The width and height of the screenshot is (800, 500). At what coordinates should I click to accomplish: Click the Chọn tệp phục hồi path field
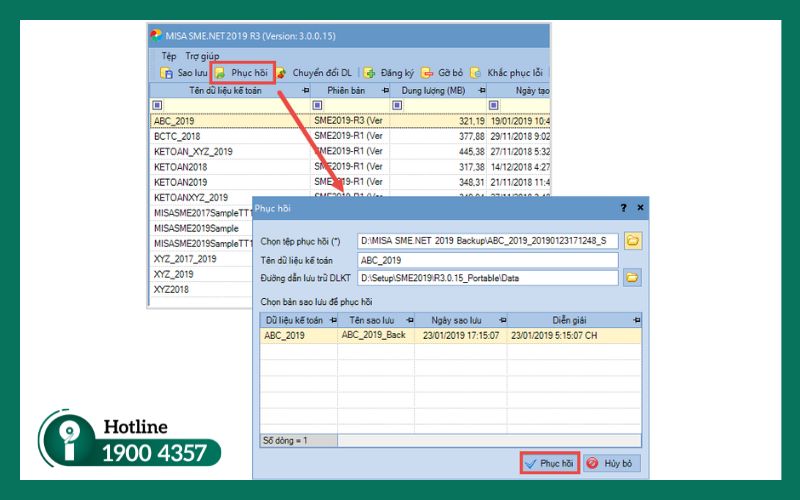(x=488, y=241)
